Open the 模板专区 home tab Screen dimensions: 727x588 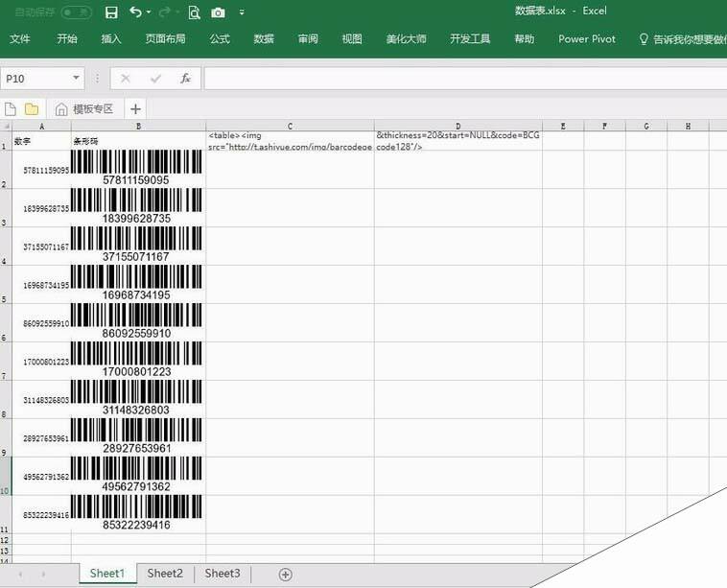coord(84,109)
